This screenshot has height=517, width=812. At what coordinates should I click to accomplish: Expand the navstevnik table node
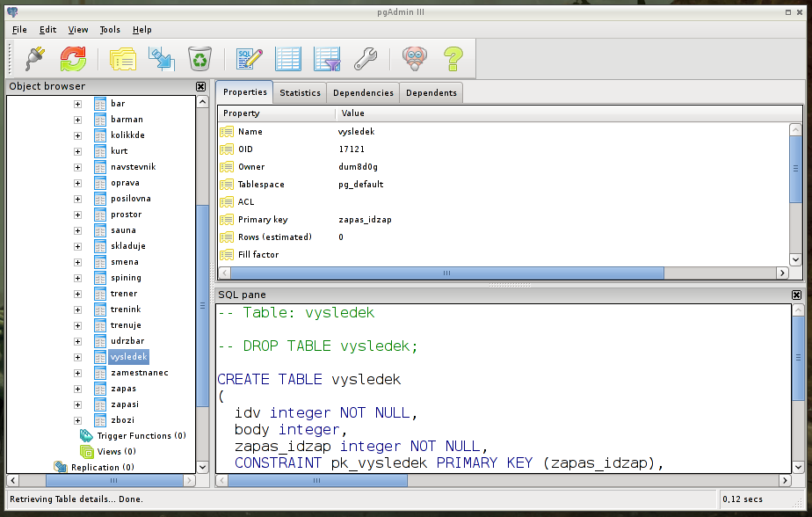click(x=77, y=167)
